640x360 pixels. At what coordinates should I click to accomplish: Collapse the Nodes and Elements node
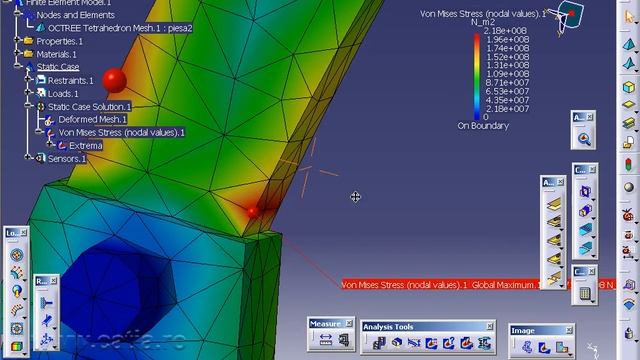tap(17, 13)
